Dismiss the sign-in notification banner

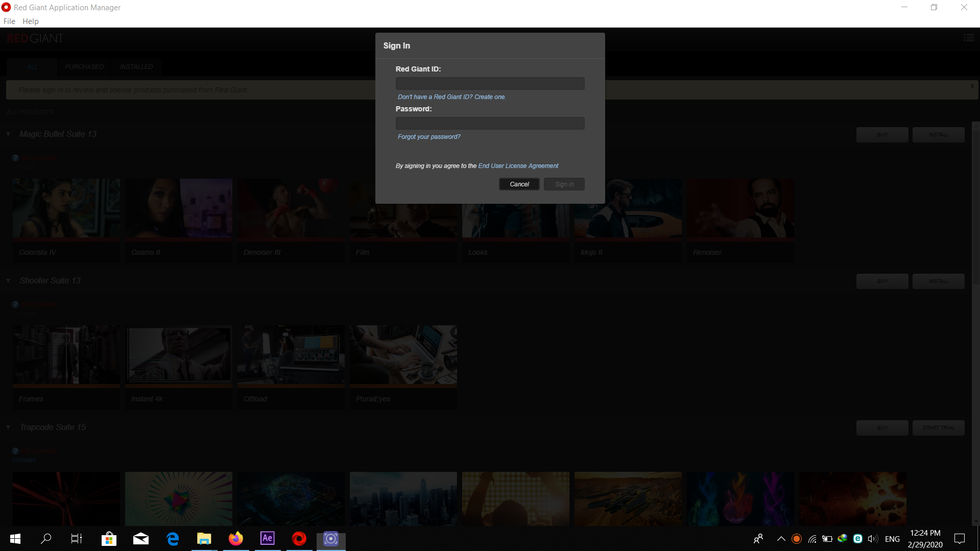972,86
